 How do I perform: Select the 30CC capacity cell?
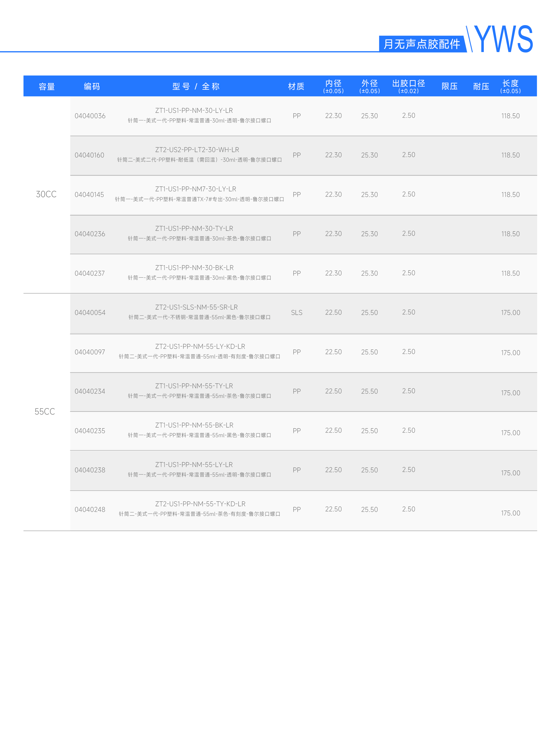pyautogui.click(x=46, y=194)
